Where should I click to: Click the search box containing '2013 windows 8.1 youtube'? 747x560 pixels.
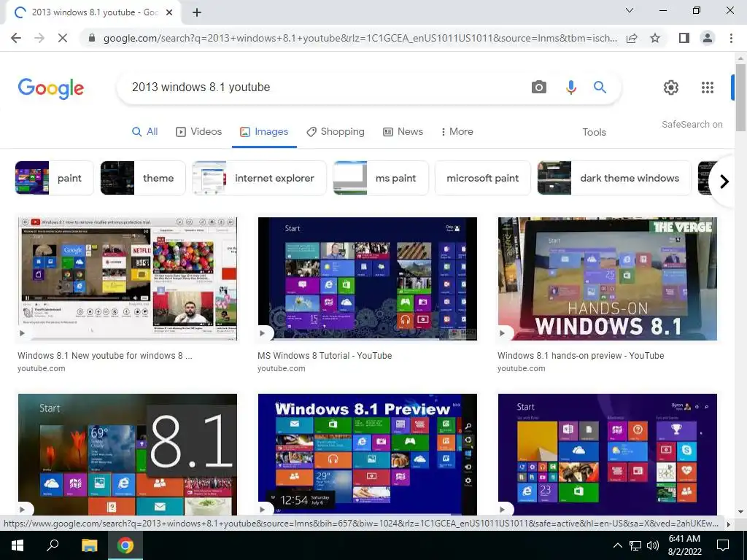coord(324,87)
